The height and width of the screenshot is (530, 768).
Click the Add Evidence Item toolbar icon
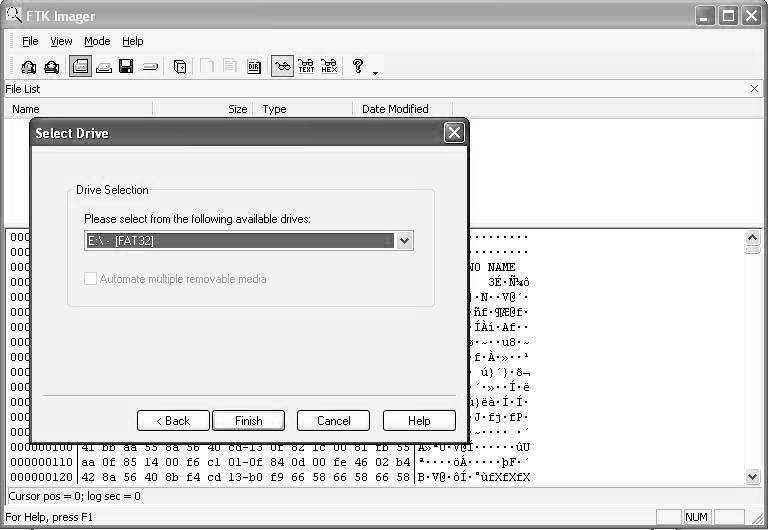click(28, 67)
